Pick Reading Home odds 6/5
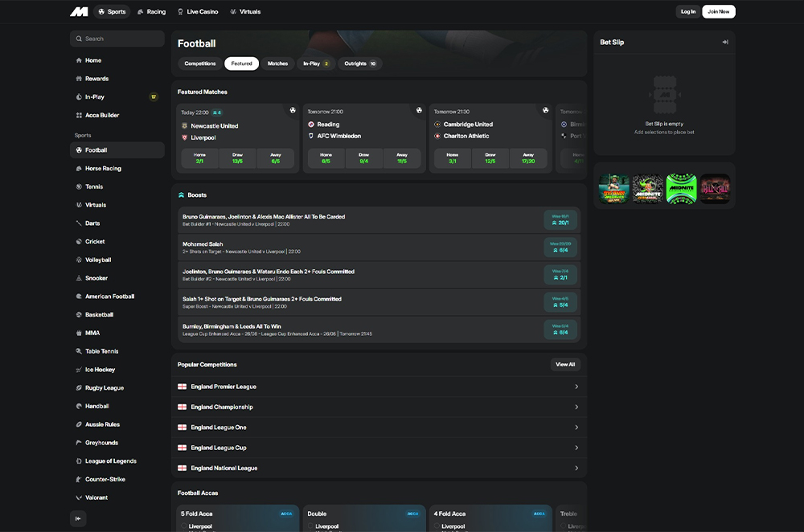The image size is (804, 532). [326, 158]
